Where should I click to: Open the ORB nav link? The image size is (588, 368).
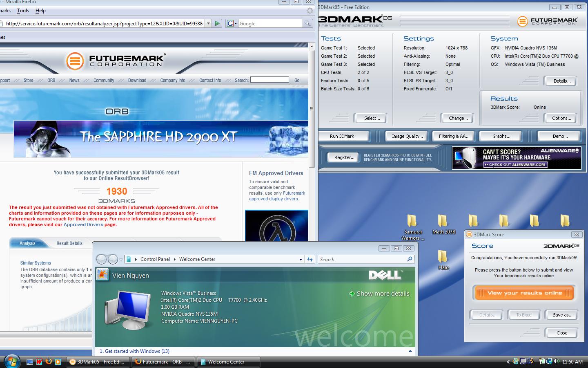pos(51,80)
